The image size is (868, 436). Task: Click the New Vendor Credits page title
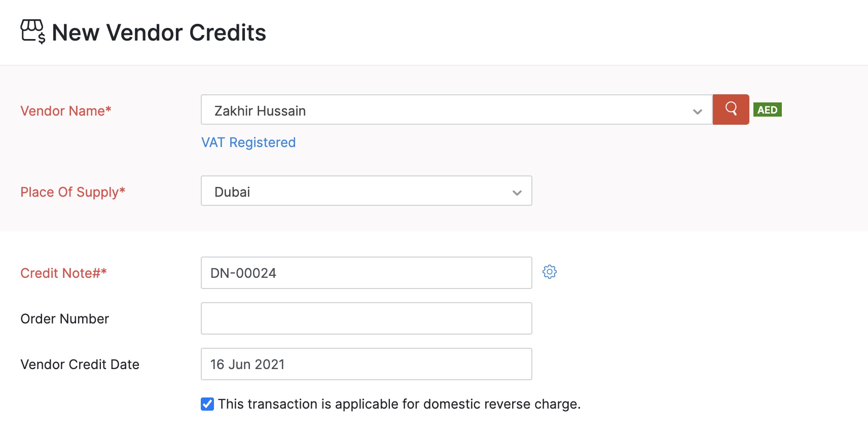pos(160,32)
